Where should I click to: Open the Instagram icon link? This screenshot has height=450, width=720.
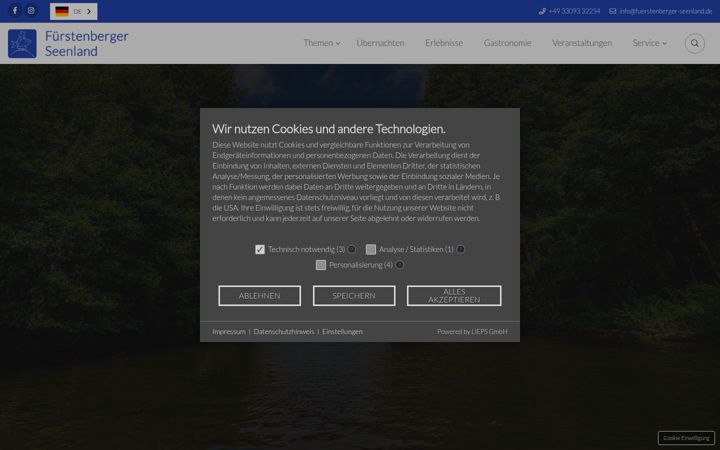pyautogui.click(x=31, y=11)
